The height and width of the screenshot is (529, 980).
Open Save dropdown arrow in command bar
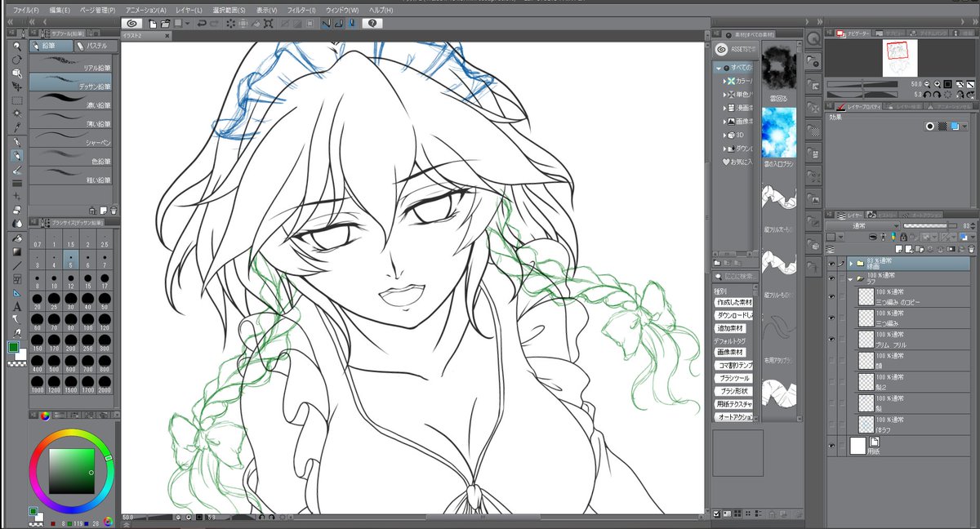[188, 24]
